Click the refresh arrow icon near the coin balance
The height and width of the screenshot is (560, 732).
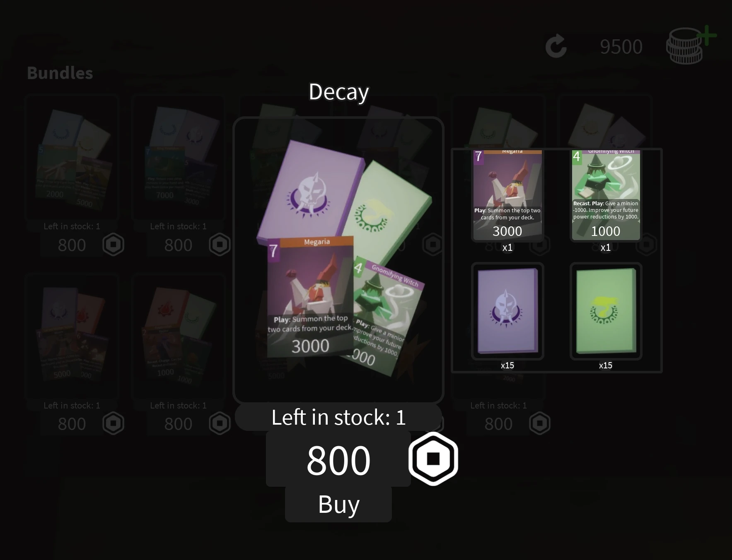tap(556, 46)
